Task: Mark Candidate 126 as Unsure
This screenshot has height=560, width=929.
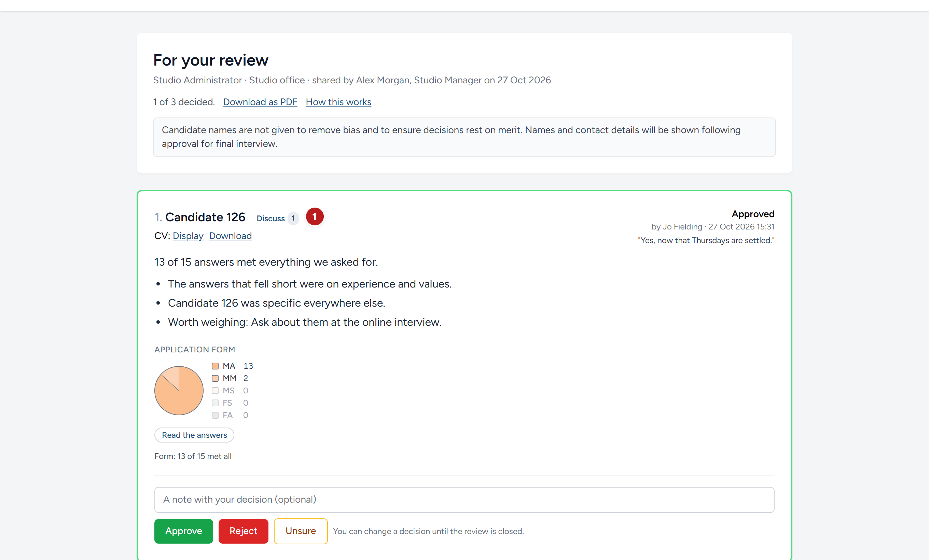Action: tap(301, 531)
